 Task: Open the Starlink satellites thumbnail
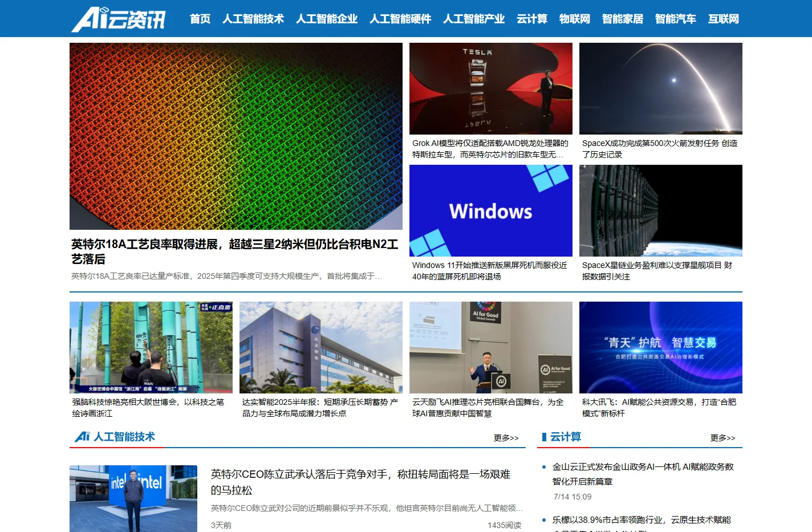661,210
